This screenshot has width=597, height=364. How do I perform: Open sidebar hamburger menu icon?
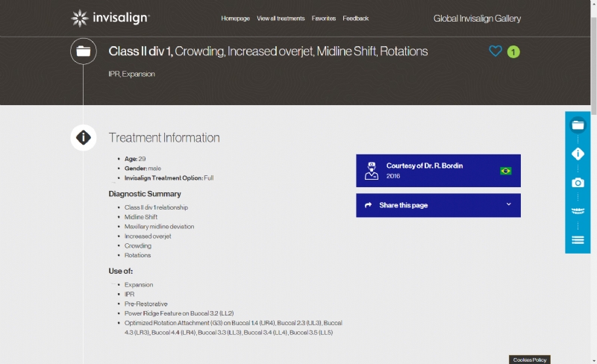(x=578, y=240)
